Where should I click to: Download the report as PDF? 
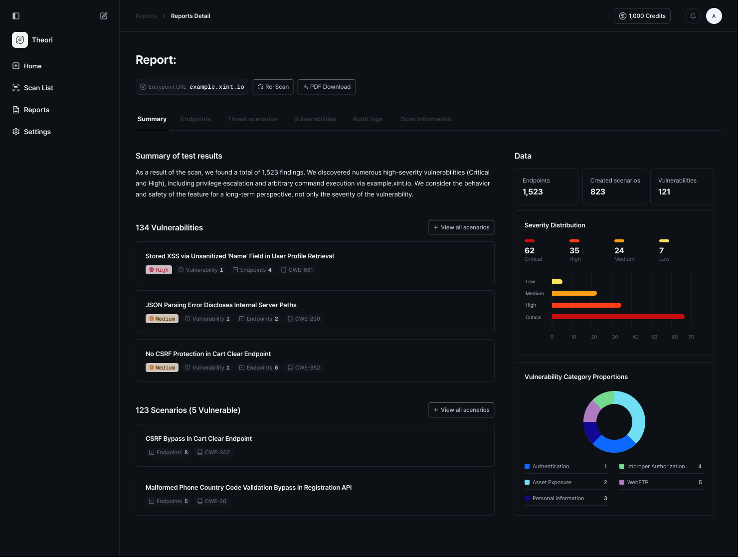click(326, 87)
